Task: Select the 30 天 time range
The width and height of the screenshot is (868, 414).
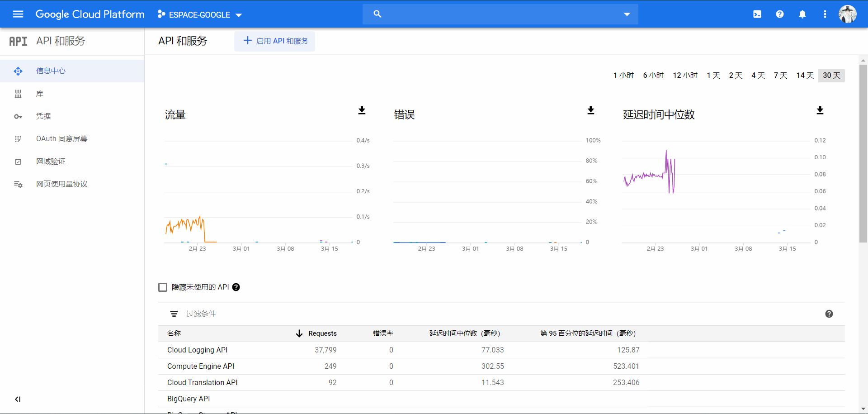Action: click(x=831, y=76)
